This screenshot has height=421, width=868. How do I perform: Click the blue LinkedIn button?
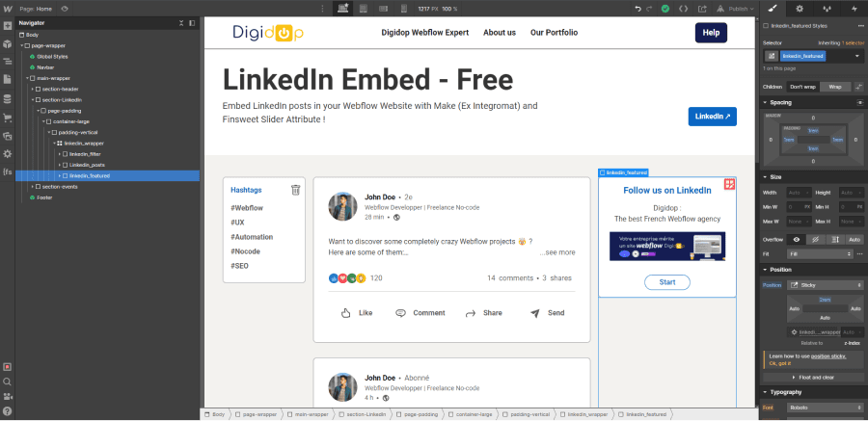tap(713, 117)
